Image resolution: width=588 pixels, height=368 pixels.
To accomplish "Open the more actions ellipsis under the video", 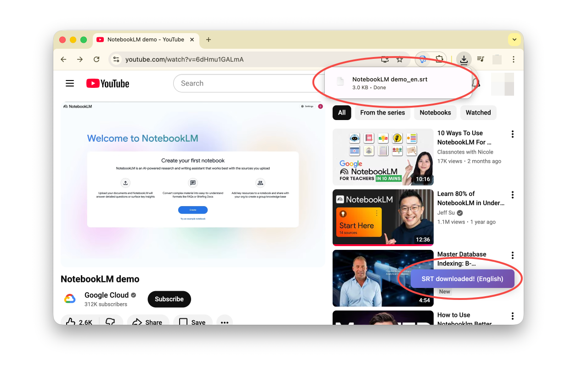I will tap(224, 322).
